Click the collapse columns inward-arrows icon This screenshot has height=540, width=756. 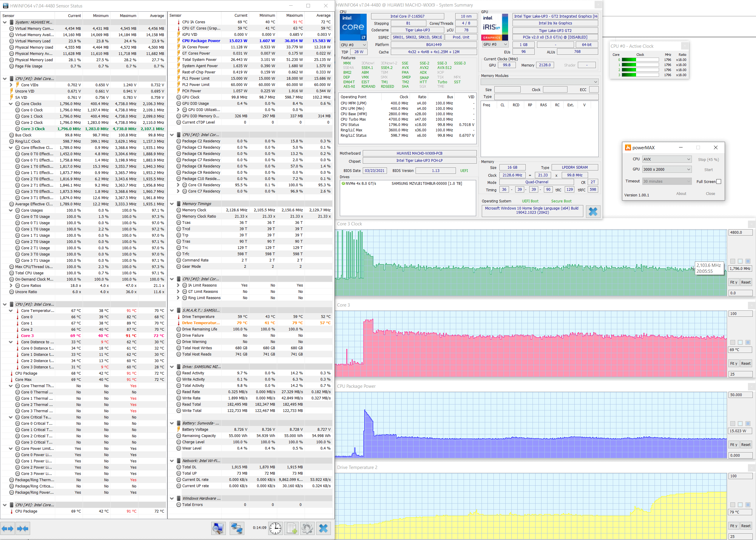coord(23,528)
